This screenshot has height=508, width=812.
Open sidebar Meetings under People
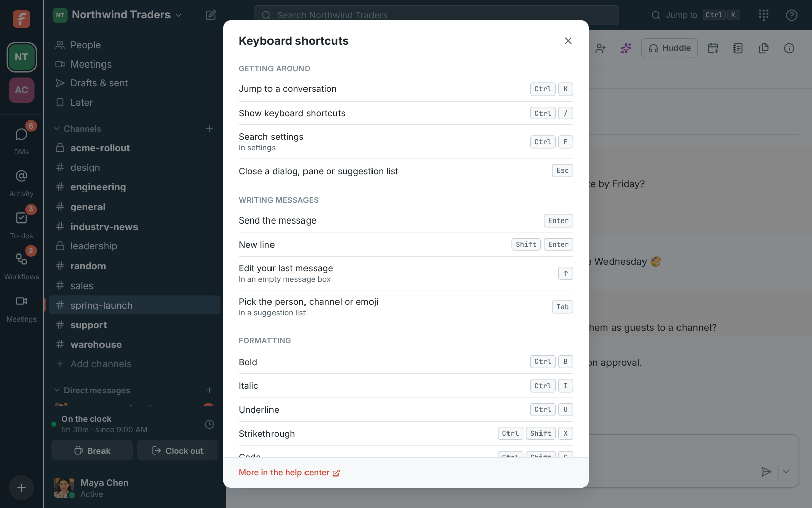click(135, 64)
